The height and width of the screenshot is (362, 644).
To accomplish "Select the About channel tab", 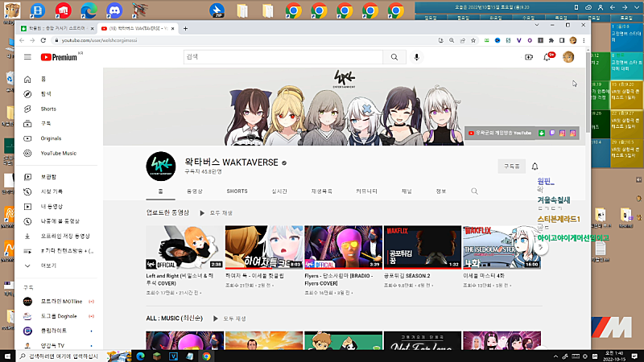I will pyautogui.click(x=440, y=191).
